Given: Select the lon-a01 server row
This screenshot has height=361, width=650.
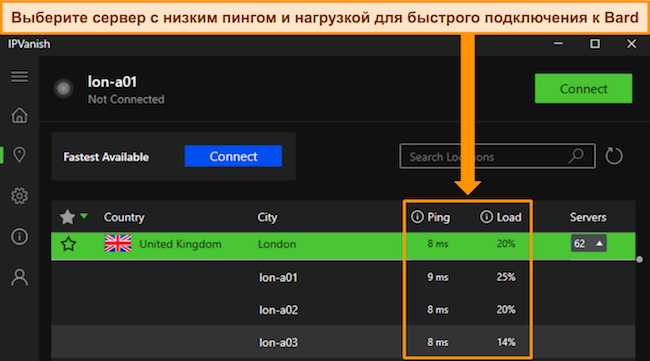Looking at the screenshot, I should pyautogui.click(x=343, y=277).
